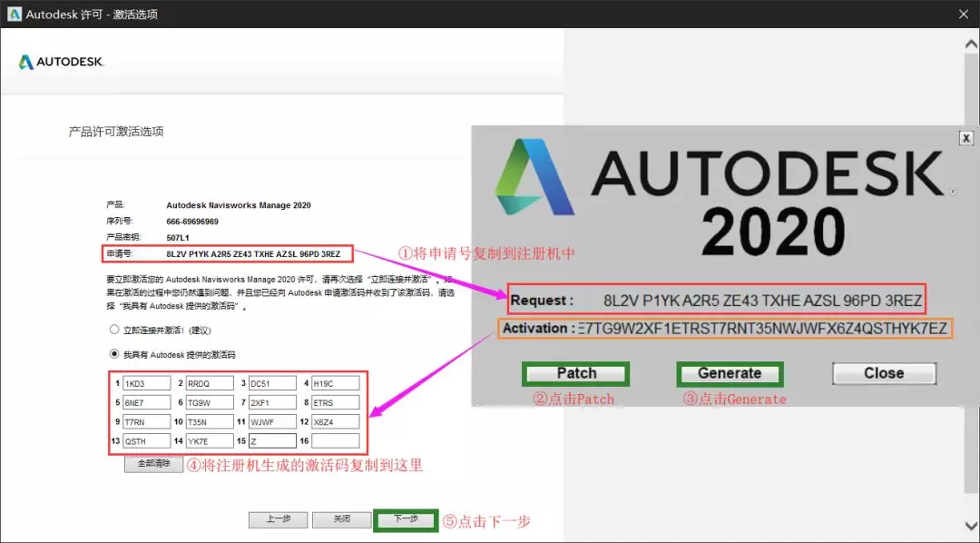The height and width of the screenshot is (543, 980).
Task: Click activation code field 2 containing RRDQ
Action: coord(210,383)
